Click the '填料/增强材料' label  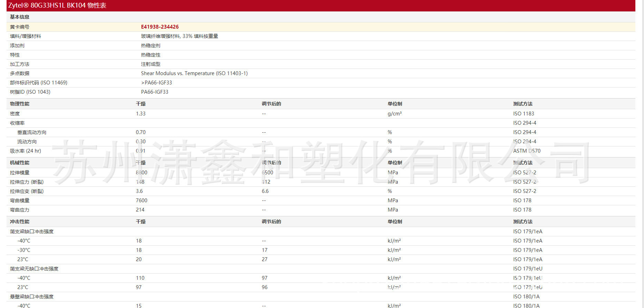pos(26,36)
